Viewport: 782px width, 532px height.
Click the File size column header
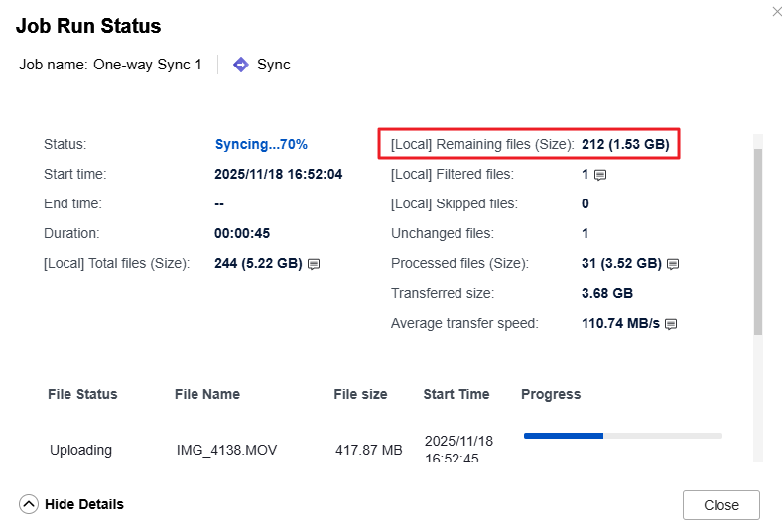coord(360,394)
